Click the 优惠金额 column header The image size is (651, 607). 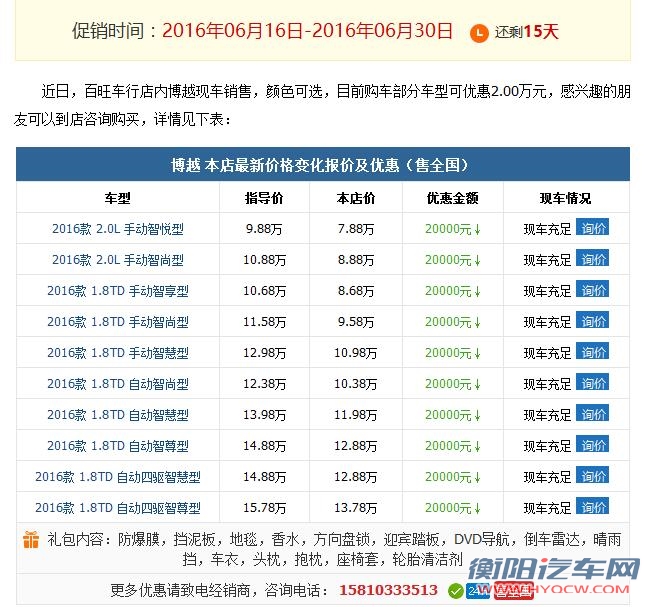click(x=453, y=198)
